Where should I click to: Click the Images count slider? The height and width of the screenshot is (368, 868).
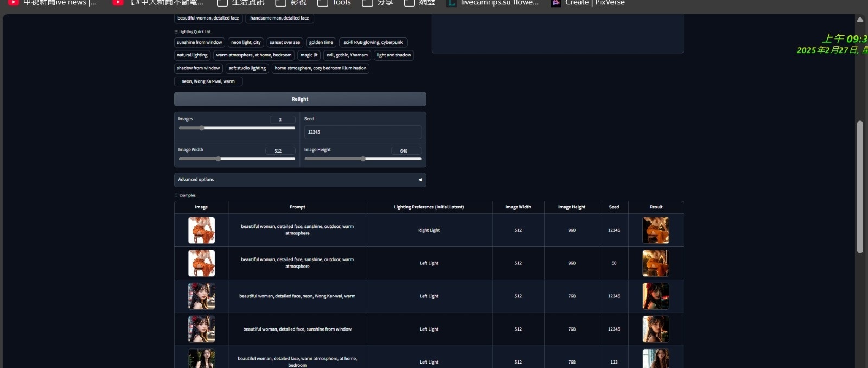coord(237,128)
